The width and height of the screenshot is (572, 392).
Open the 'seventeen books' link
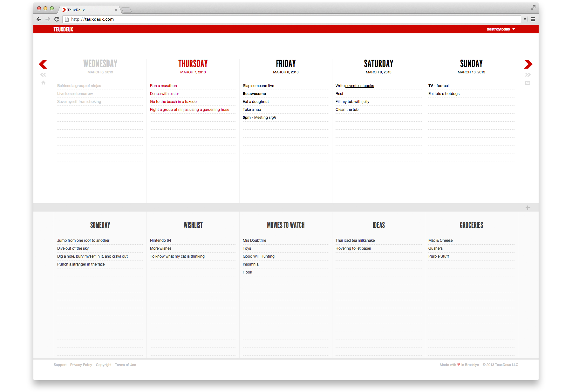pos(359,86)
